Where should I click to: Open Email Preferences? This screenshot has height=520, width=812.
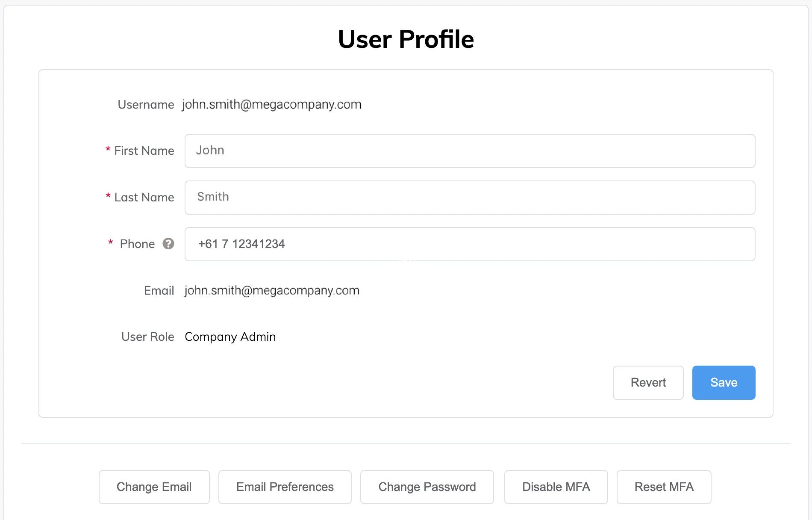(285, 487)
